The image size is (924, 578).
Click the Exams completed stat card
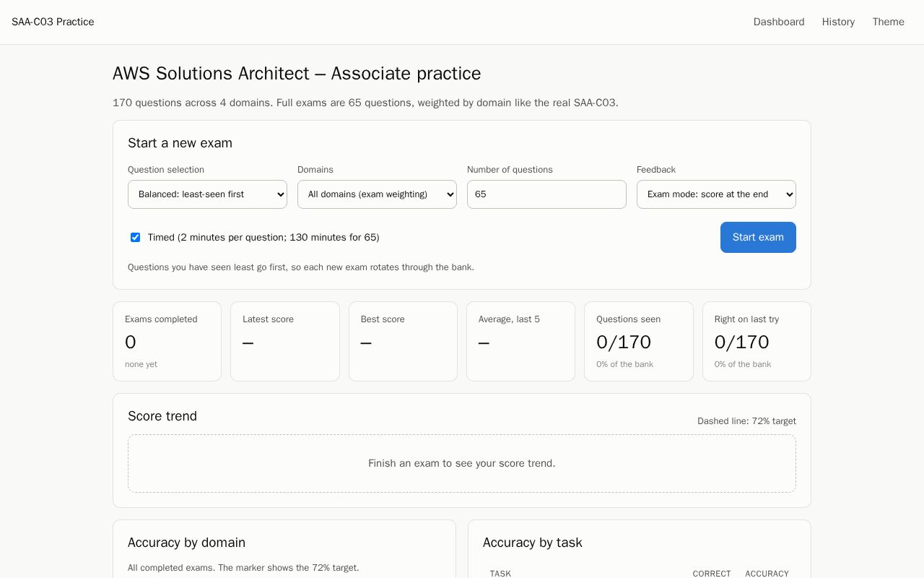coord(167,341)
